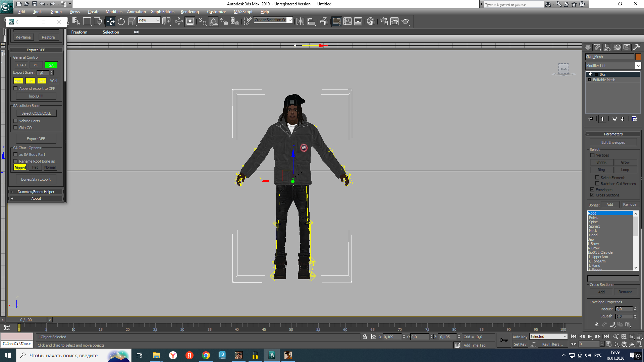Toggle Backface Cull Vertices checkbox

coord(597,184)
